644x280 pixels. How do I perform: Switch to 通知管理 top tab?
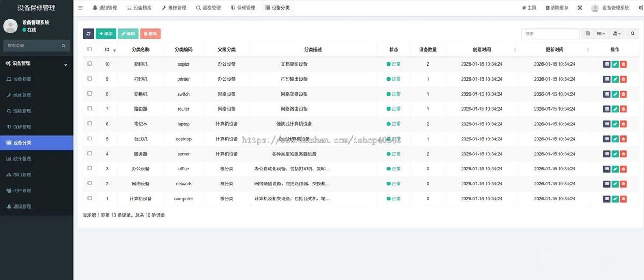pos(105,8)
